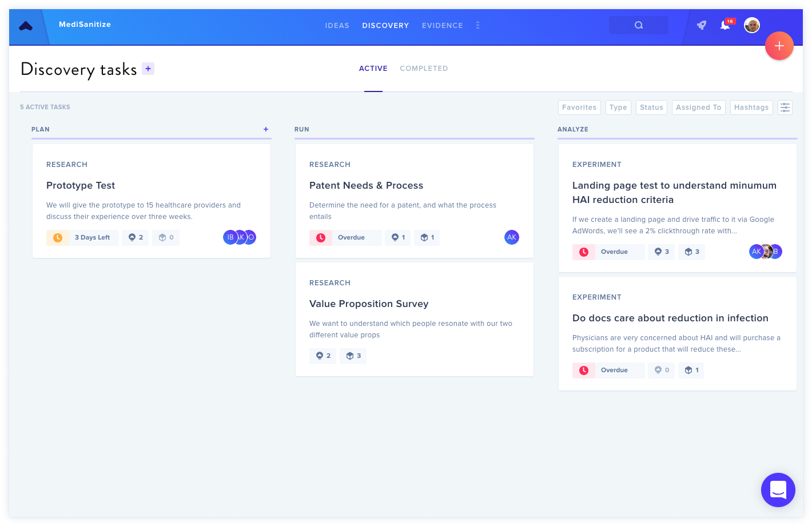Click AK avatar on Patent Needs card
The image size is (812, 526).
click(512, 237)
